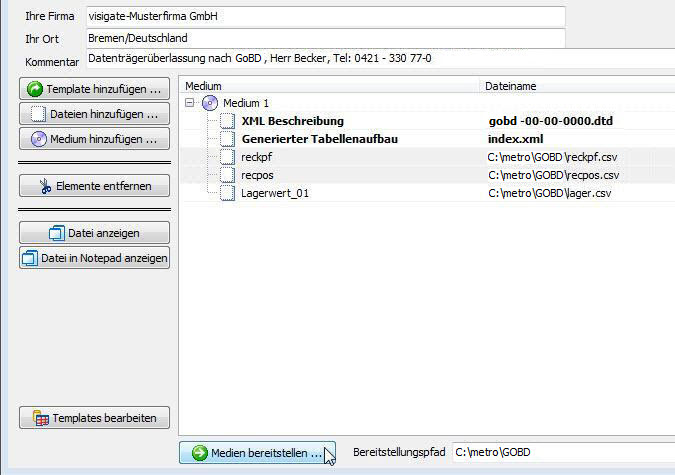
Task: Click the Template hinzufügen button
Action: pyautogui.click(x=94, y=89)
